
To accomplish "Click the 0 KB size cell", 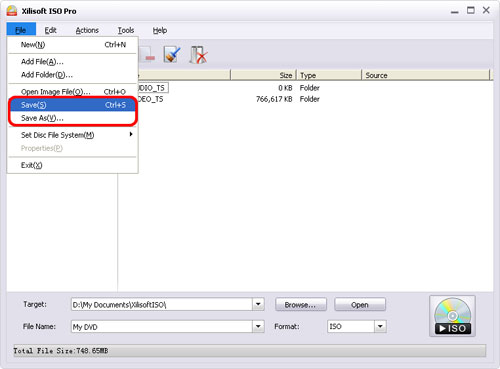I will [285, 88].
